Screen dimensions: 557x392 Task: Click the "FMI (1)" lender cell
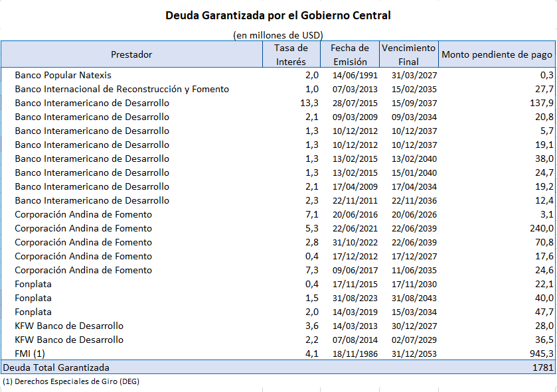30,354
